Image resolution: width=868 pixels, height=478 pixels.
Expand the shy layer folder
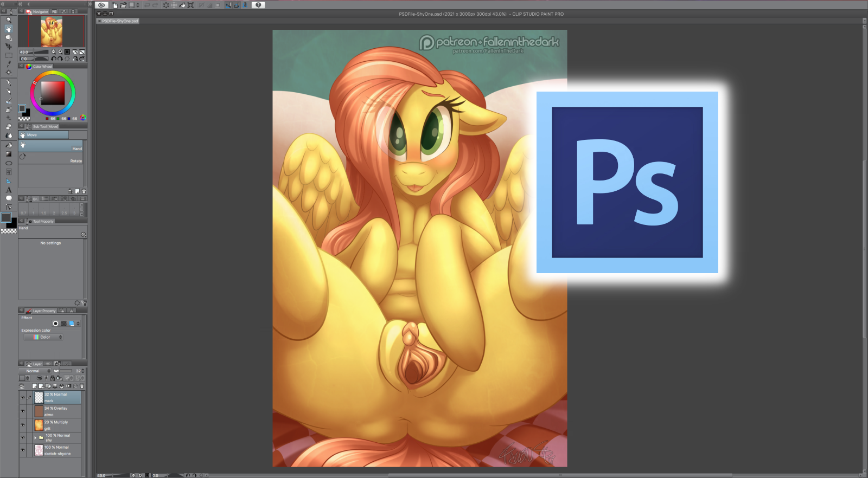(35, 437)
